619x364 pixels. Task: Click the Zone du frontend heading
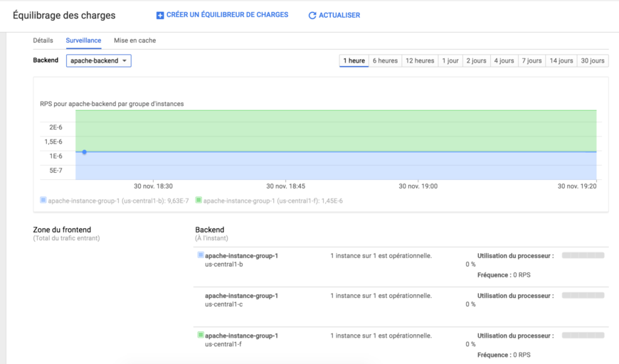point(62,230)
